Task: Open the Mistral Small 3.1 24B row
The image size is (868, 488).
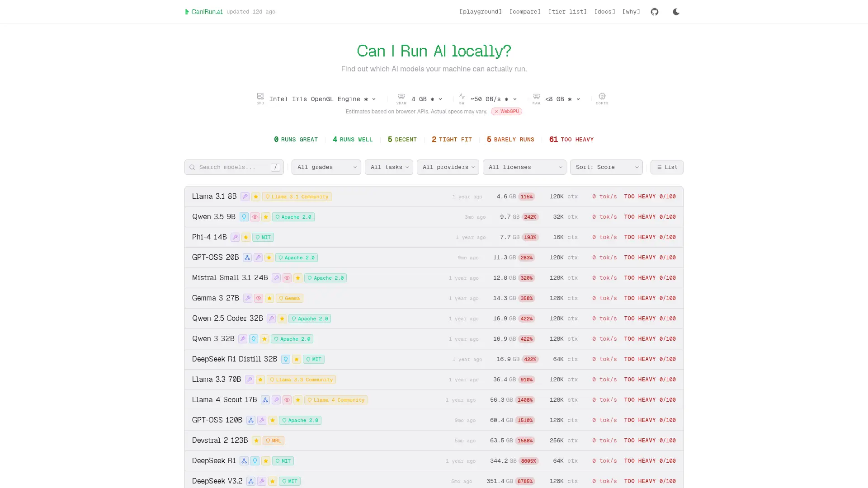Action: (434, 278)
